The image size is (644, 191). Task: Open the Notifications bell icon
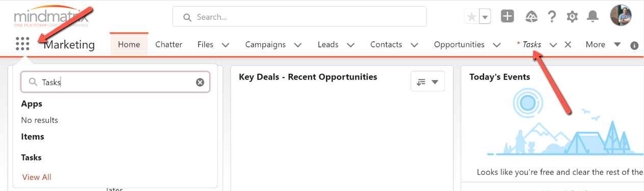pyautogui.click(x=593, y=17)
